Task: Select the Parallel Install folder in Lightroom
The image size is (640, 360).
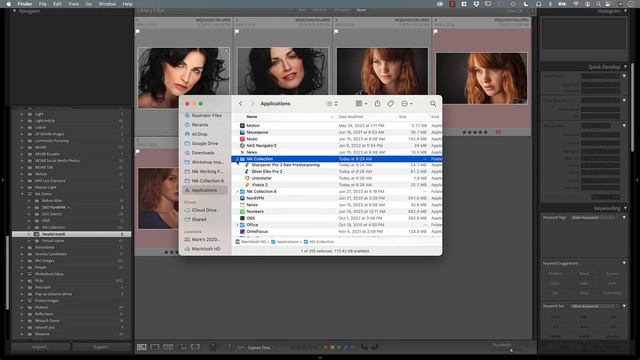Action: [x=71, y=234]
